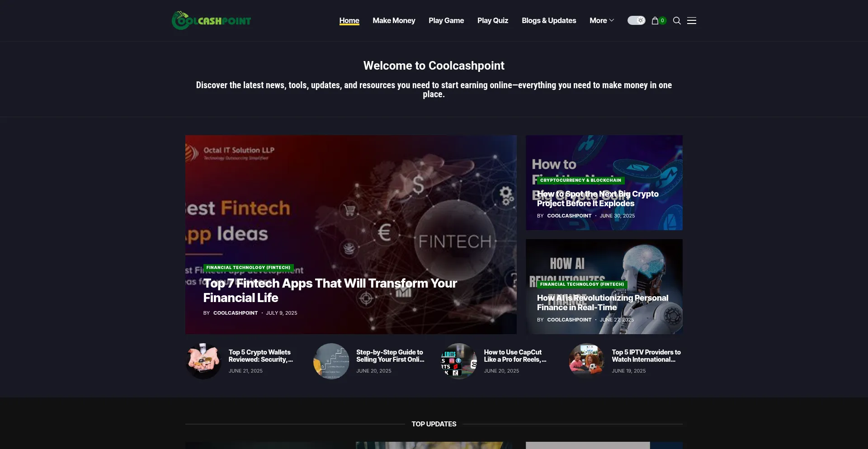The height and width of the screenshot is (449, 868).
Task: Open Step-by-Step Guide to Selling article
Action: point(390,355)
